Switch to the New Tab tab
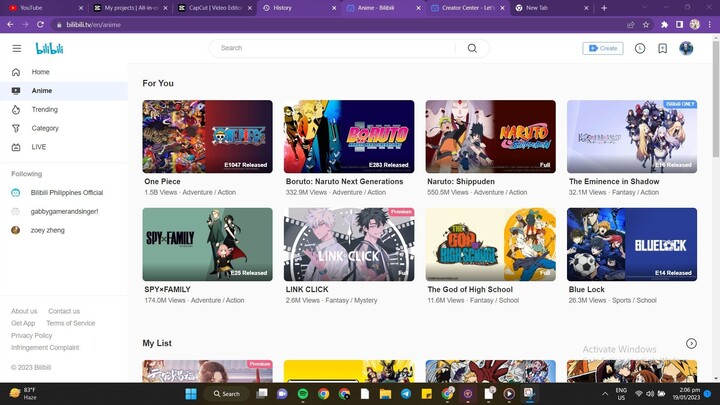The image size is (720, 405). [x=552, y=8]
